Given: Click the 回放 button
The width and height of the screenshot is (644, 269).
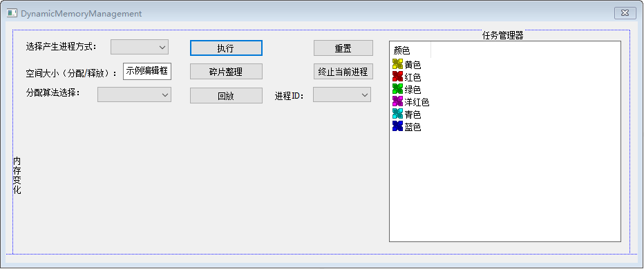Looking at the screenshot, I should pos(226,96).
